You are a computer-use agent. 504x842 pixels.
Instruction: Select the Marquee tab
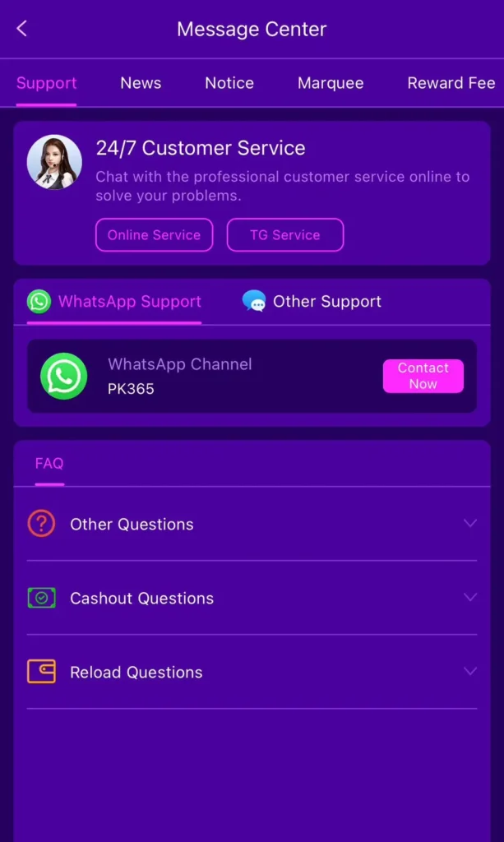pyautogui.click(x=331, y=83)
